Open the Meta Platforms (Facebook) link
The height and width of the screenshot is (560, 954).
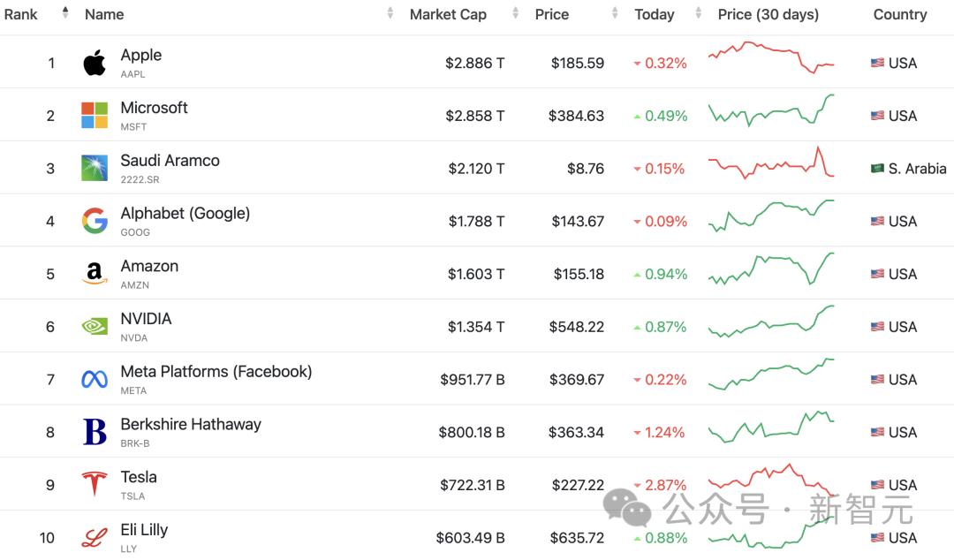pyautogui.click(x=216, y=372)
